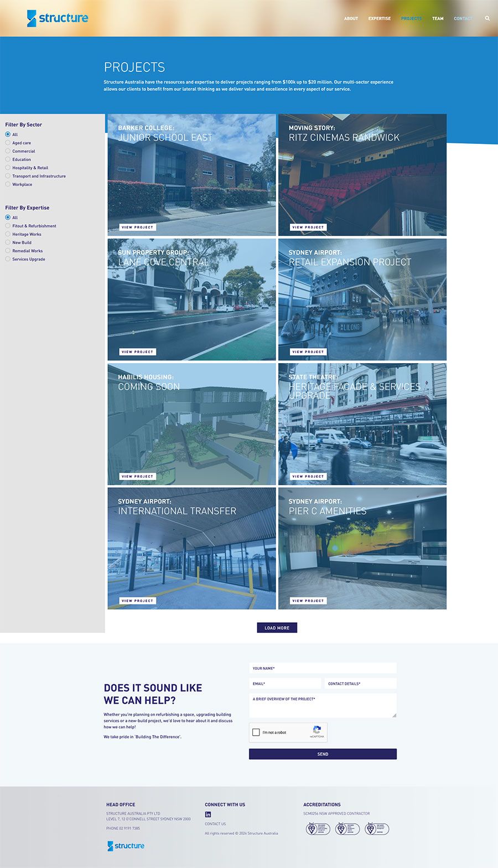Open the Habilis Housing Coming Soon thumbnail
The height and width of the screenshot is (868, 498).
click(191, 424)
